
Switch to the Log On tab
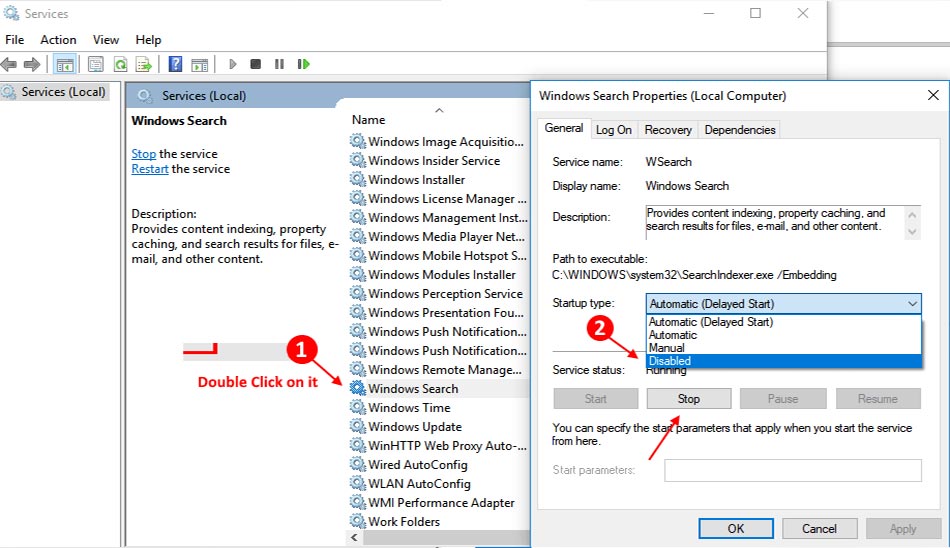613,130
